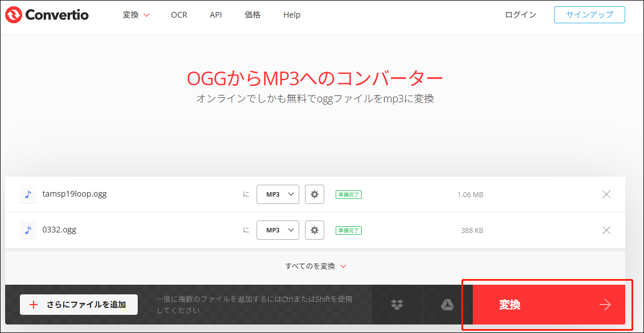Remove 0332.ogg with its X icon
Screen dimensions: 644x333
[606, 230]
